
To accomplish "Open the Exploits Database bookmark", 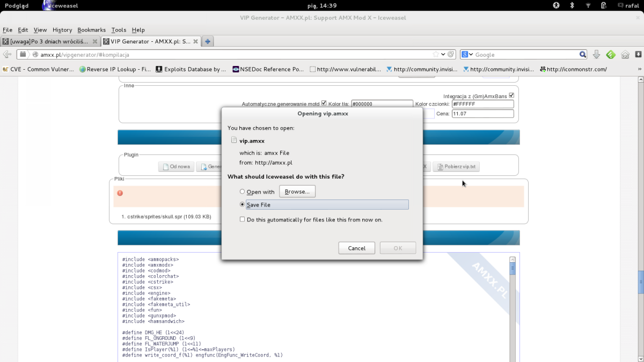I will (191, 69).
